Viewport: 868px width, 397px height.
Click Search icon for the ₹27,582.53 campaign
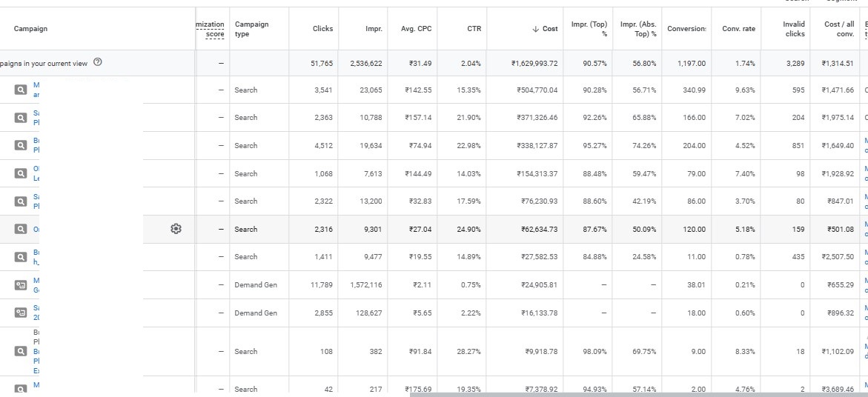[x=21, y=257]
